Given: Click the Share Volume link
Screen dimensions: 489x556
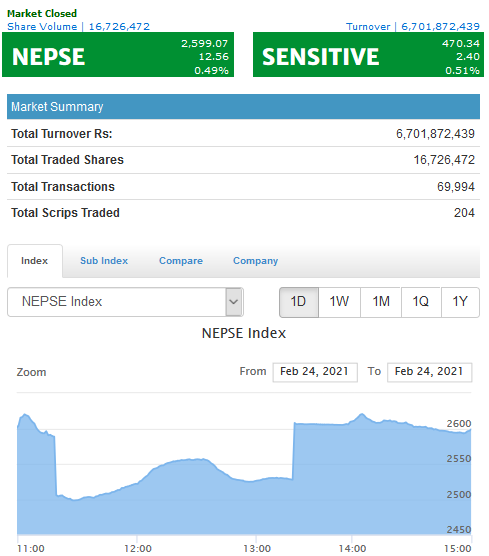Looking at the screenshot, I should point(78,27).
